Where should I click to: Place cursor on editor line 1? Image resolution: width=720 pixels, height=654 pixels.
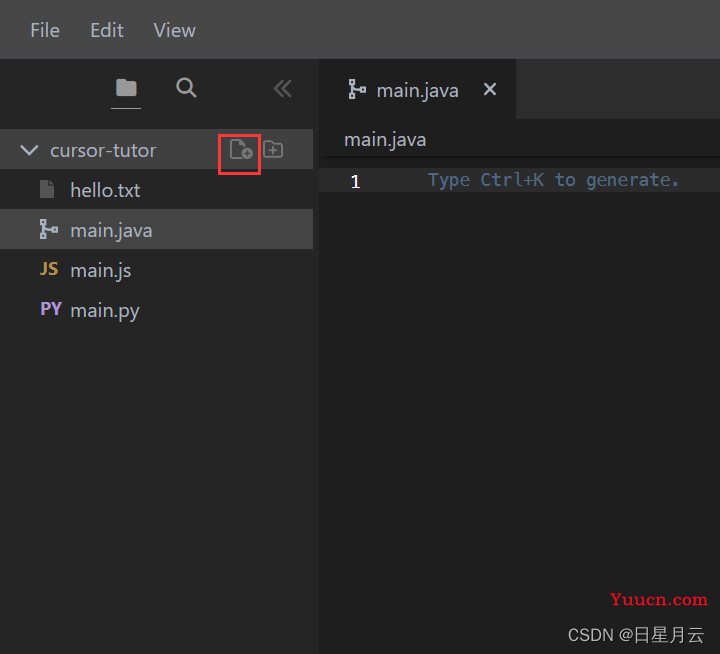click(519, 180)
